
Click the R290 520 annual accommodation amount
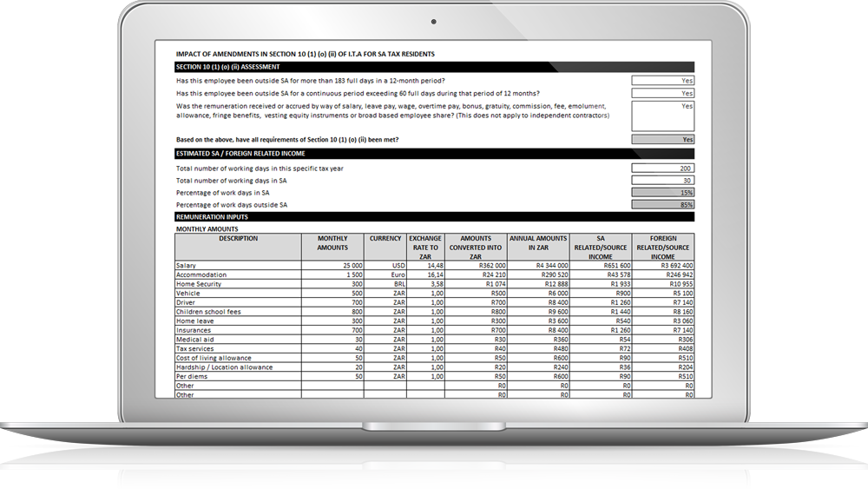539,274
